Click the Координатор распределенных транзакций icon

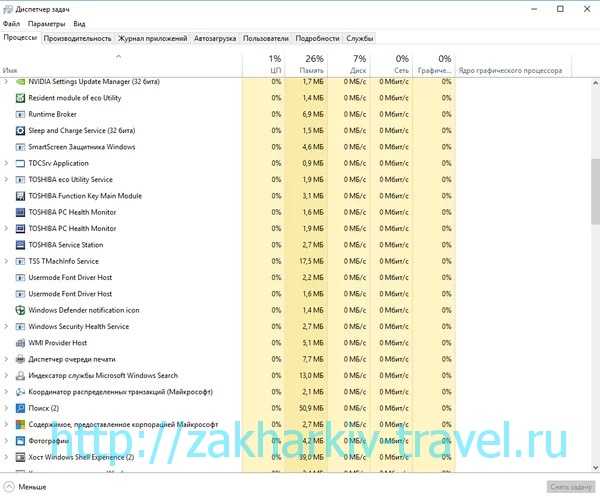(x=20, y=392)
